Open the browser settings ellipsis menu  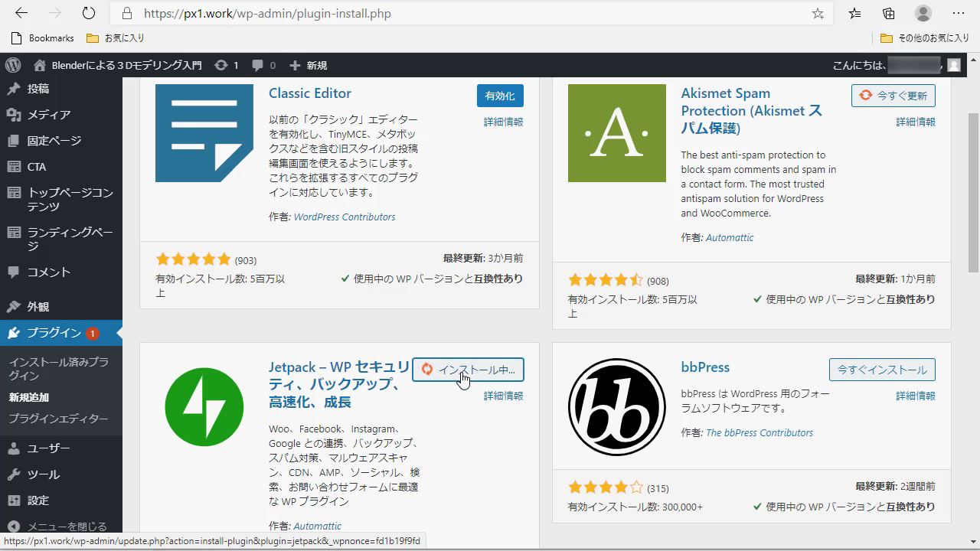[x=959, y=13]
